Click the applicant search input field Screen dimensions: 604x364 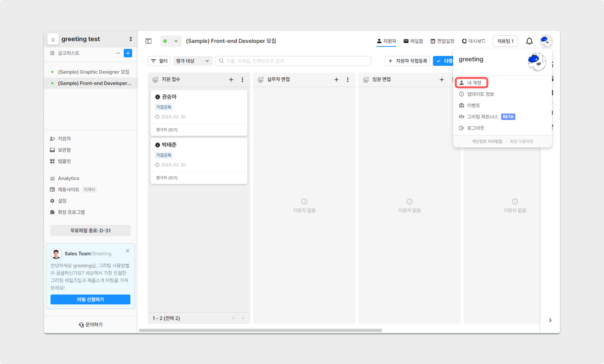[293, 61]
